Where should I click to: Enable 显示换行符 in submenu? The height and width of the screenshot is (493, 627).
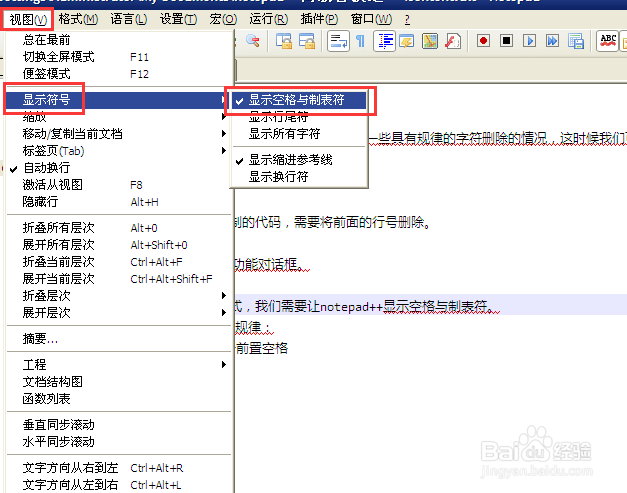click(299, 177)
